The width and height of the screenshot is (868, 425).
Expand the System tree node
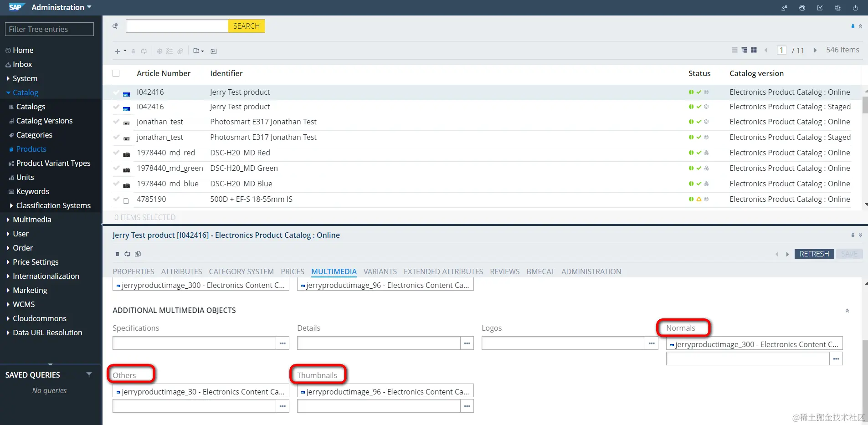point(8,78)
